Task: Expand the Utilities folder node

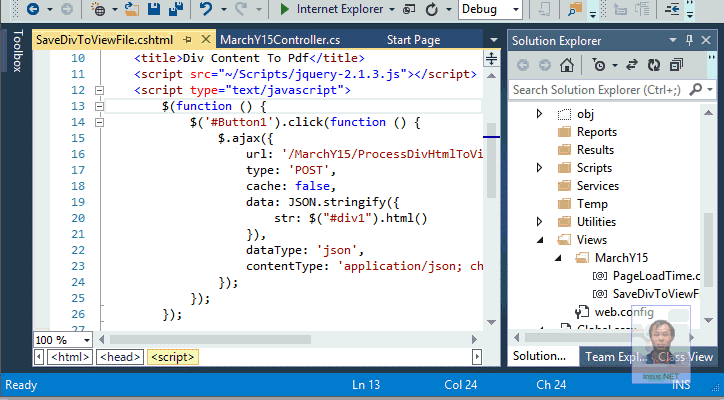Action: tap(539, 222)
